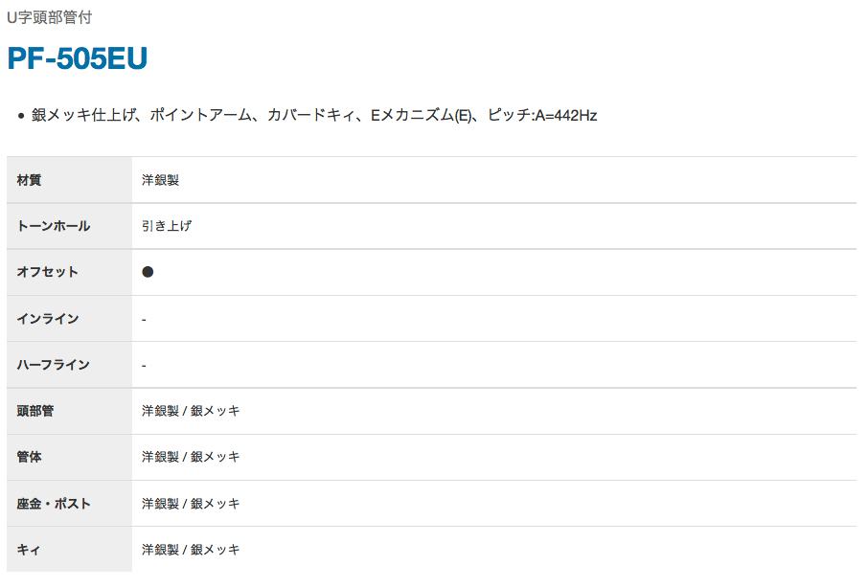Image resolution: width=868 pixels, height=588 pixels.
Task: Click the 管体 row label
Action: pyautogui.click(x=30, y=457)
